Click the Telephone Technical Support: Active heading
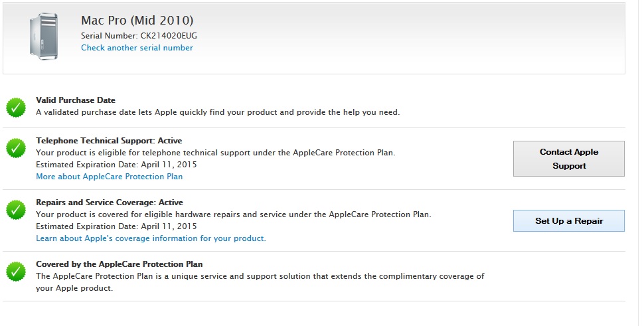The image size is (644, 326). tap(109, 141)
